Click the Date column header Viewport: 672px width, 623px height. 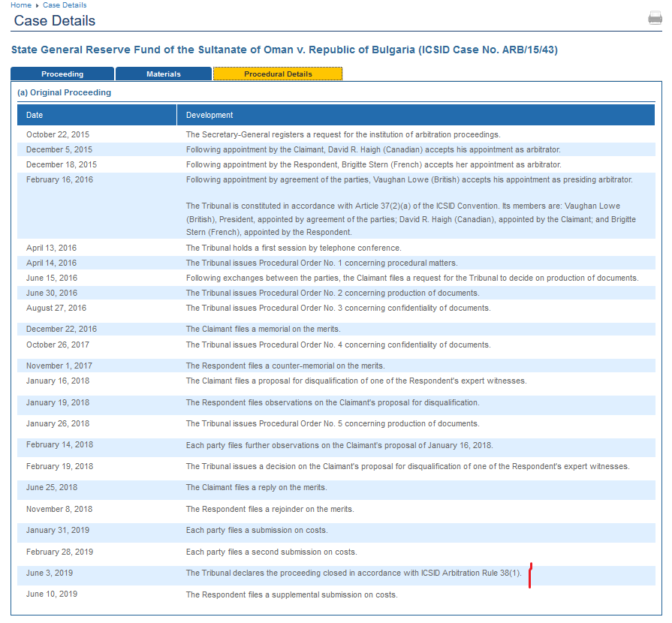coord(35,115)
